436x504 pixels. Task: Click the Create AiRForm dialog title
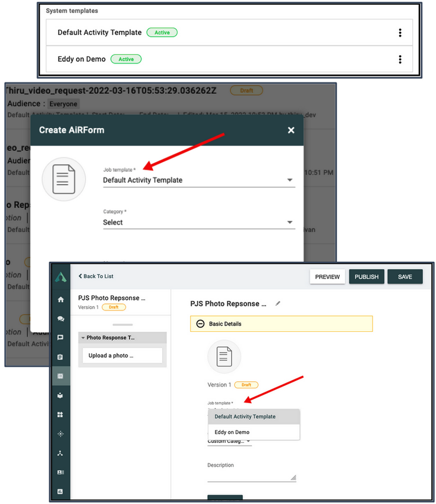coord(72,130)
